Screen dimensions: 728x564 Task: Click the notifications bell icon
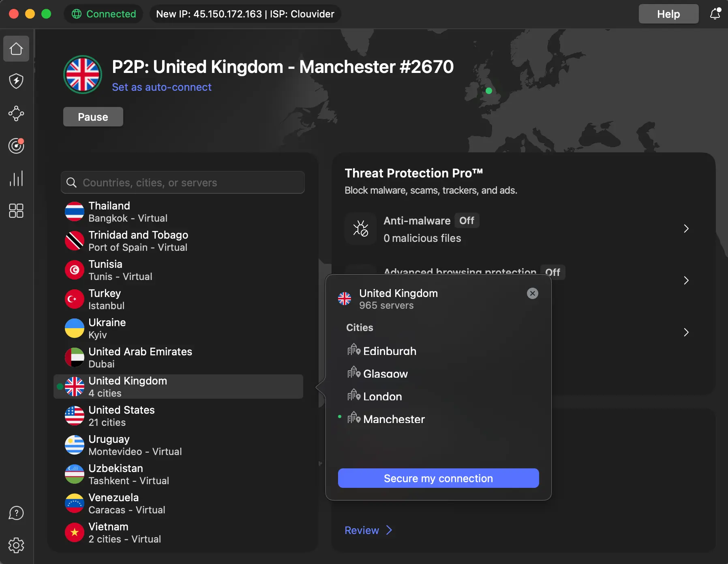tap(715, 14)
